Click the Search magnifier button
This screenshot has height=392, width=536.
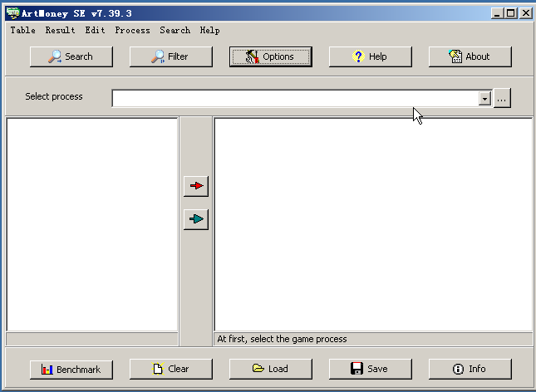click(x=71, y=56)
